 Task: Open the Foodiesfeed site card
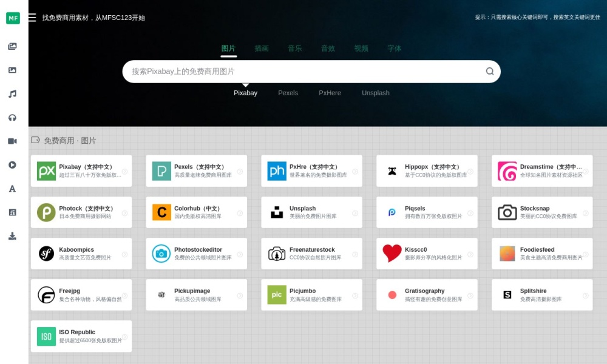click(542, 254)
